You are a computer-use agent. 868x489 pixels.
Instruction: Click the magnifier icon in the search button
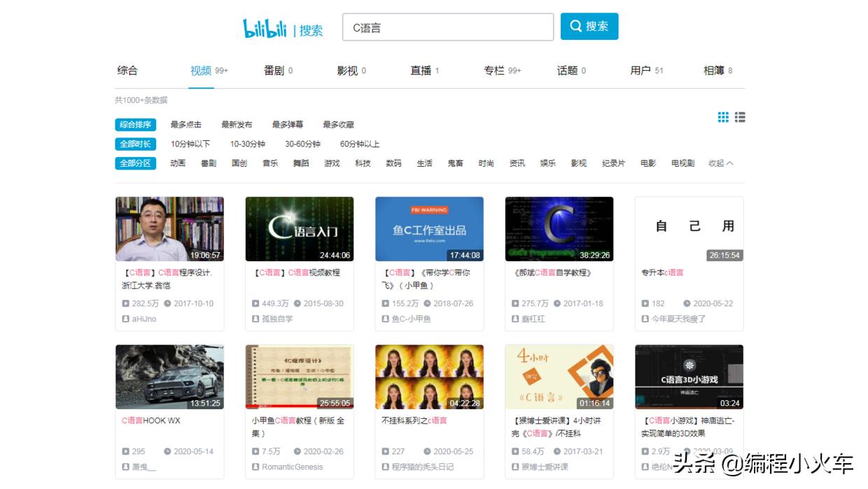[575, 26]
